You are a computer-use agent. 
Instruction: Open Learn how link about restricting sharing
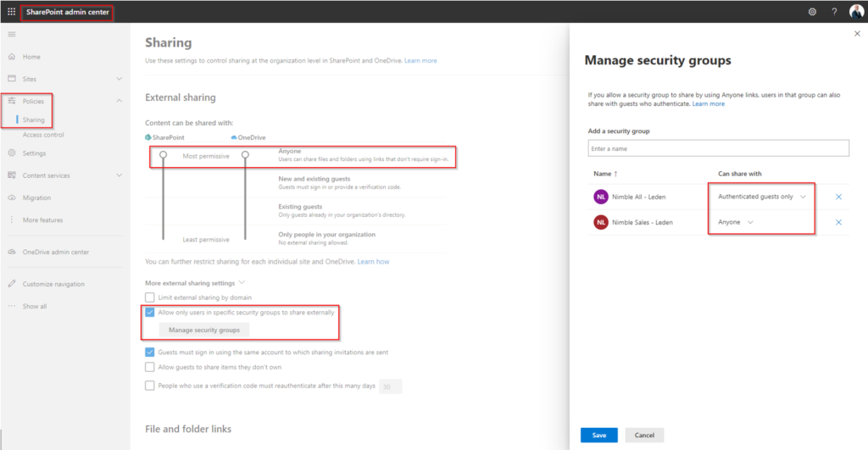[x=373, y=261]
